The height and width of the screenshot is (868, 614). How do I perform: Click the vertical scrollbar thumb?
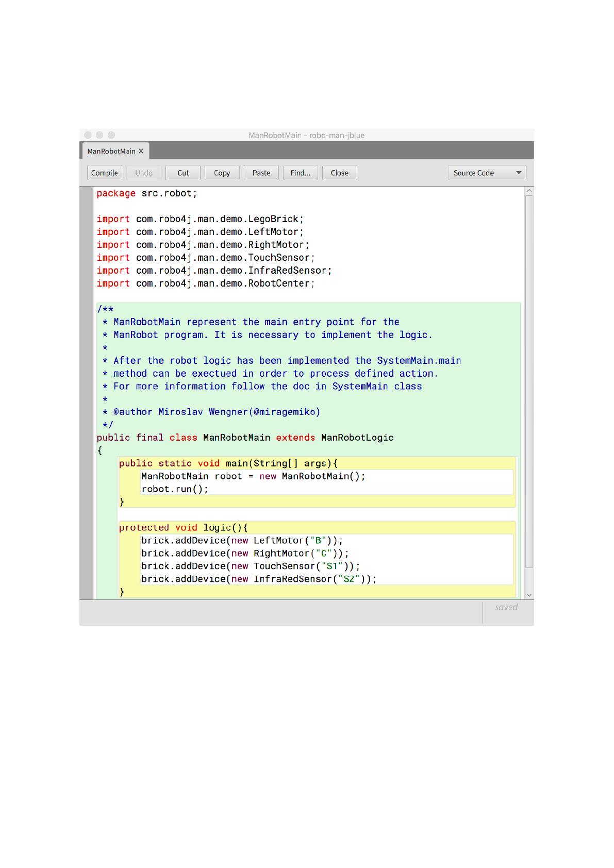529,381
